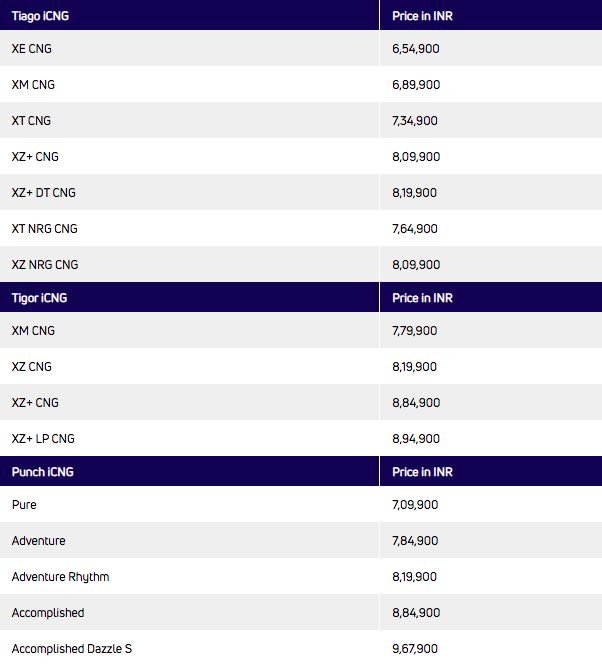The image size is (602, 670).
Task: Click the Tiago iCNG section header
Action: pyautogui.click(x=40, y=15)
